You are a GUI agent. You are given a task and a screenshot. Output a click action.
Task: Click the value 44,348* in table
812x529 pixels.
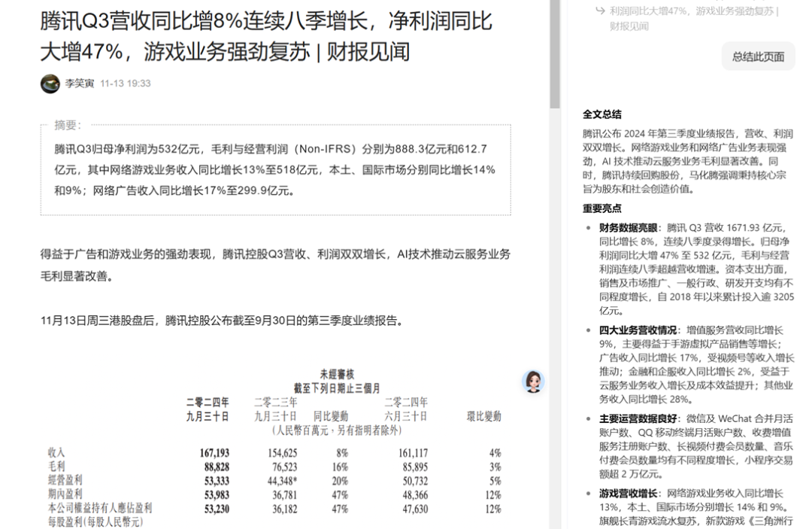(283, 481)
